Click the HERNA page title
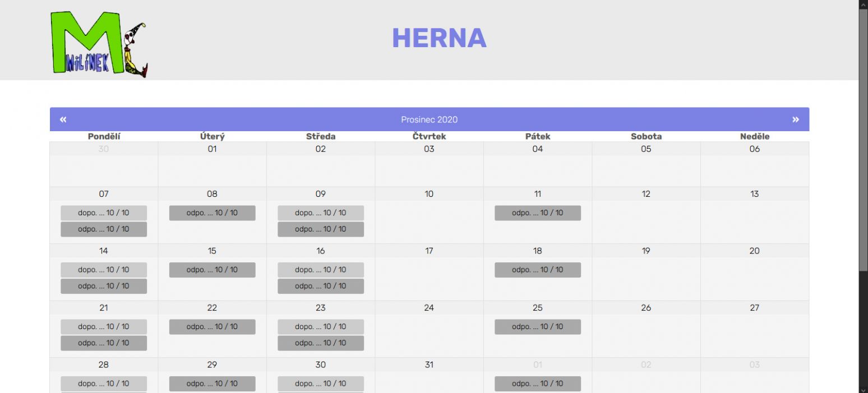Screen dimensions: 868x393 click(440, 38)
